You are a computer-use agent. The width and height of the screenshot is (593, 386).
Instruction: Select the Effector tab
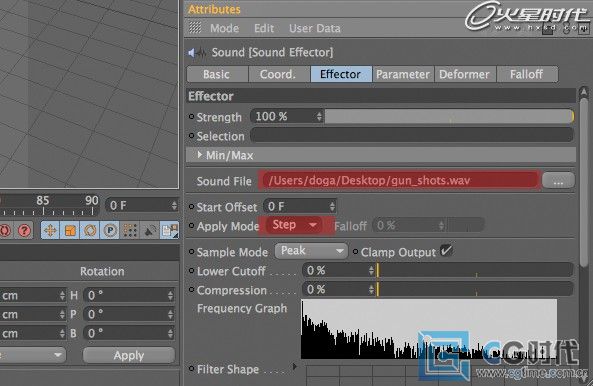(x=341, y=74)
